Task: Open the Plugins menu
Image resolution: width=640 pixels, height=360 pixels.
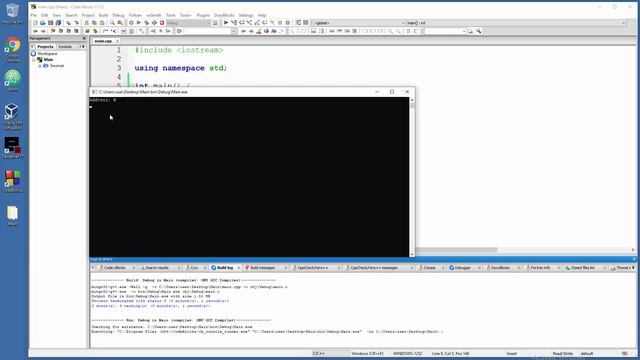Action: [203, 15]
